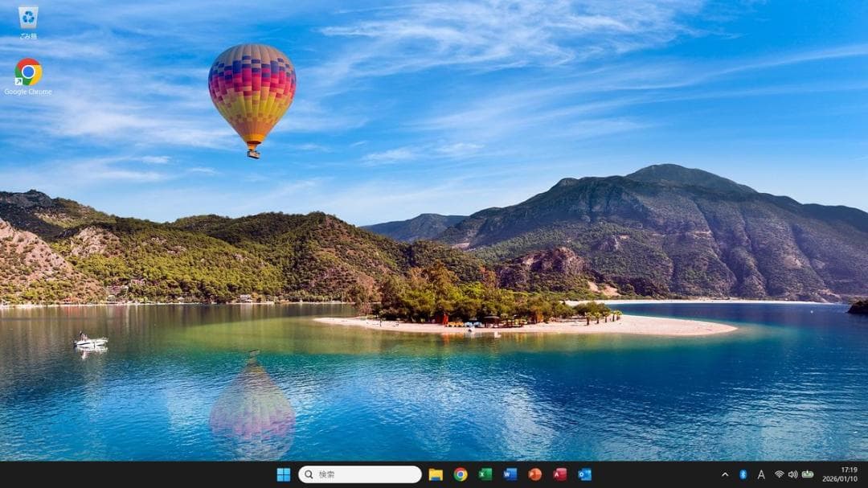Launch Google Chrome from the desktop shortcut
This screenshot has width=868, height=488.
(x=27, y=74)
